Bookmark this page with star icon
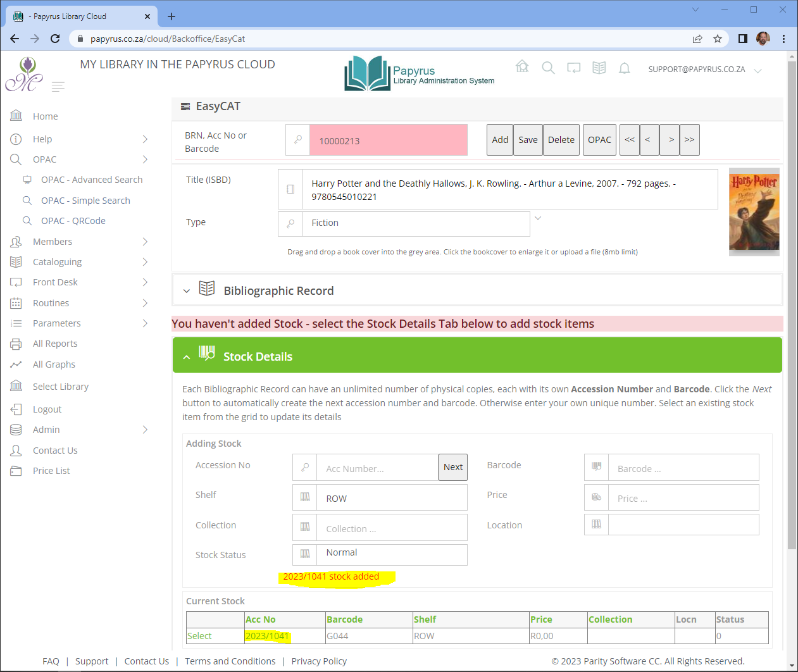This screenshot has height=672, width=798. (x=718, y=39)
